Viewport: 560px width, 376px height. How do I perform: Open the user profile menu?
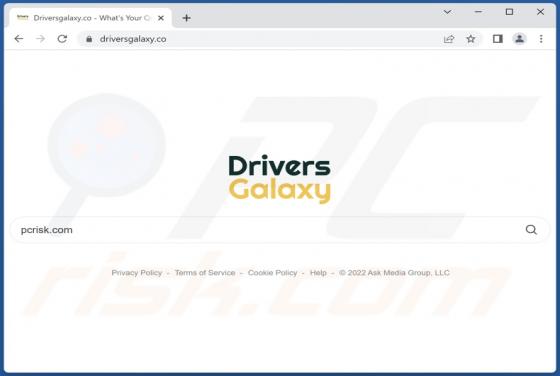pos(520,39)
